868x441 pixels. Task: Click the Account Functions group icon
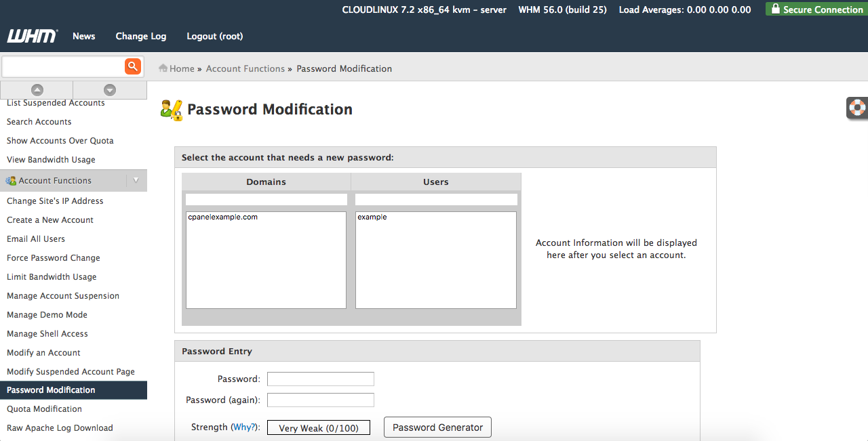click(11, 181)
